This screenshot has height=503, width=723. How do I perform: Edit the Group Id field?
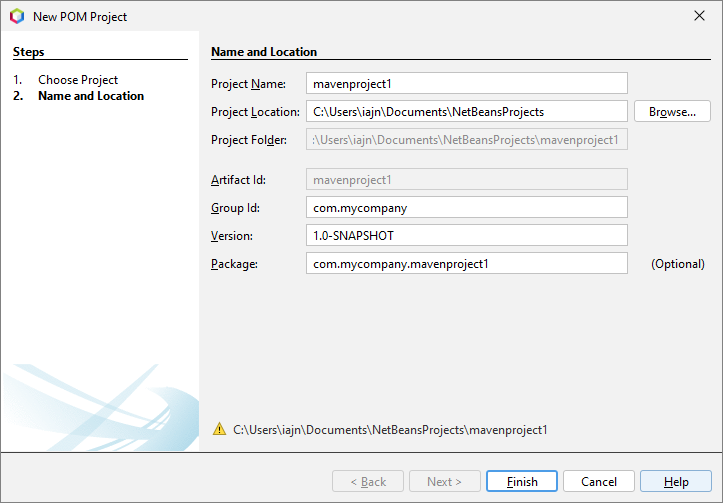click(x=467, y=207)
